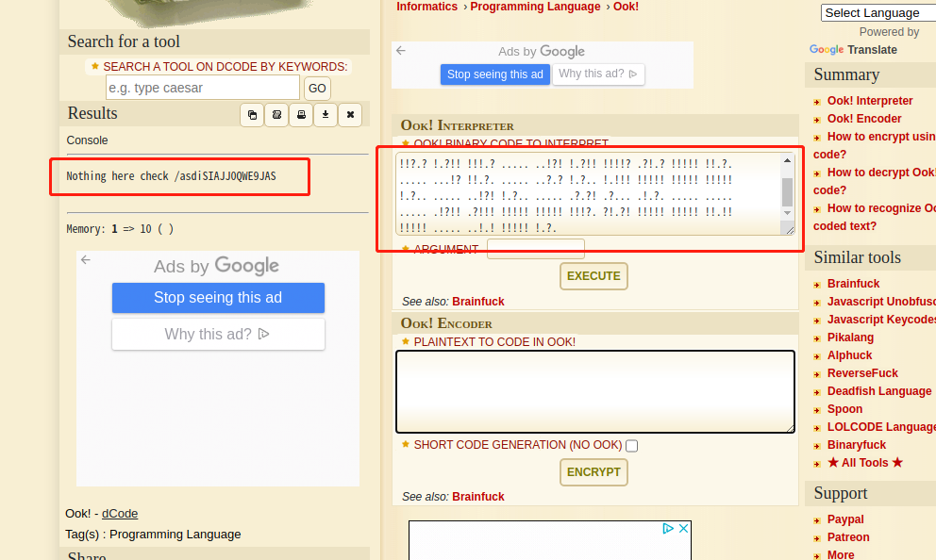
Task: Click the Console label in Results
Action: 87,140
